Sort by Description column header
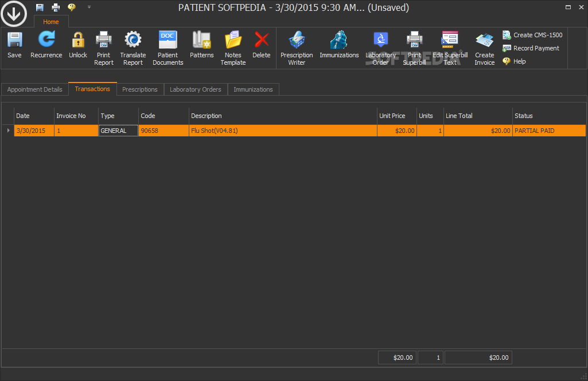The image size is (588, 381). click(x=283, y=116)
